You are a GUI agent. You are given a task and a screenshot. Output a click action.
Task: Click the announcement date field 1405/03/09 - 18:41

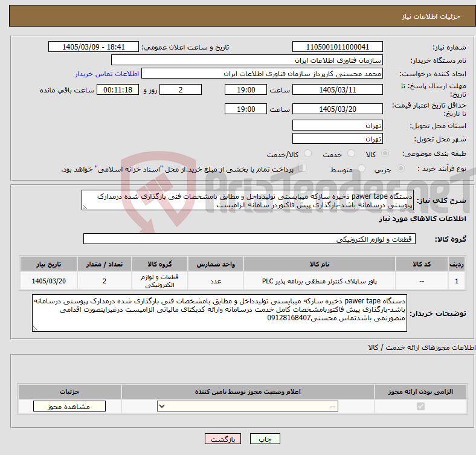point(94,47)
